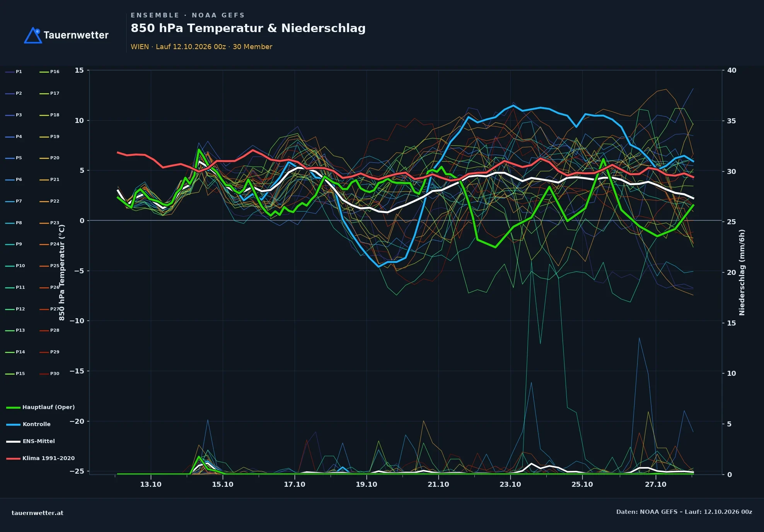Click the green Hauptlauf (Oper) legend line

[x=13, y=408]
